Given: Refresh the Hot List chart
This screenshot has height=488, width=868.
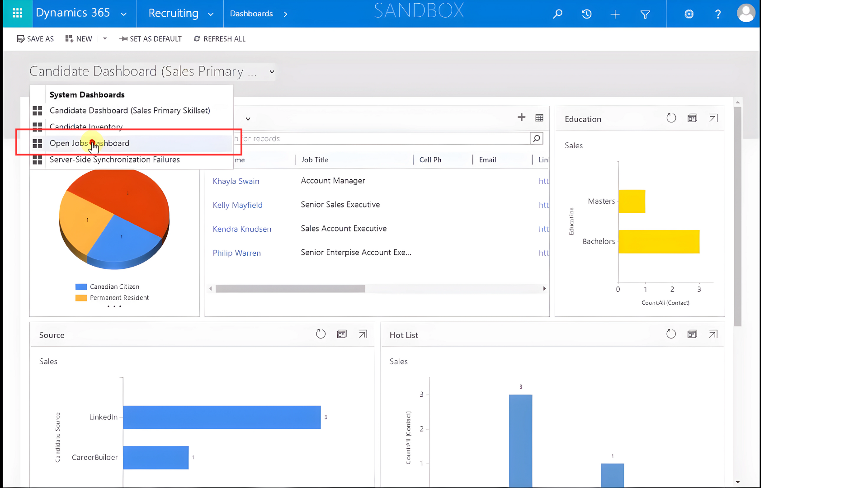Looking at the screenshot, I should 671,334.
